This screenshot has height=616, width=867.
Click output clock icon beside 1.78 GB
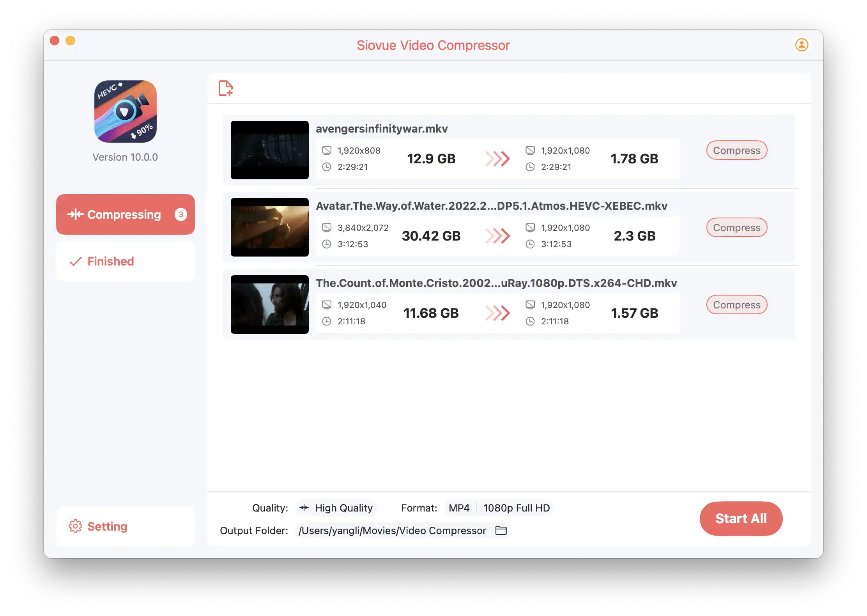click(530, 167)
